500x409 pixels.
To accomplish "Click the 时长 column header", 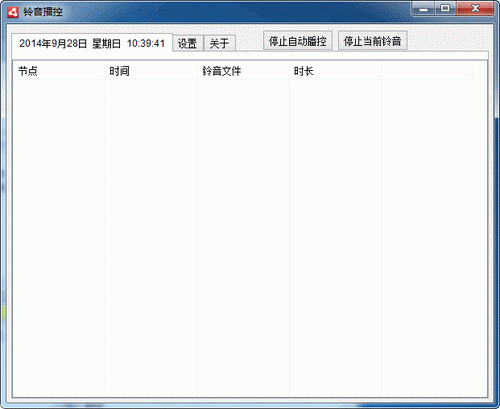I will 335,71.
